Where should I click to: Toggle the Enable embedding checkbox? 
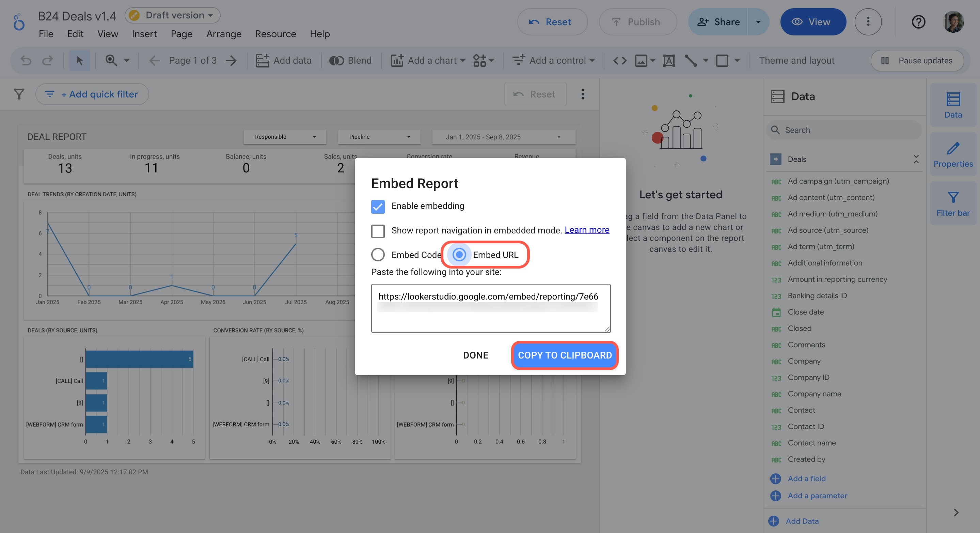coord(378,206)
